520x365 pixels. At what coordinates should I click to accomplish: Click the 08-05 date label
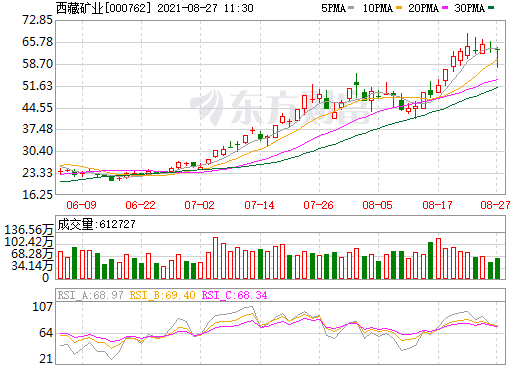point(377,205)
